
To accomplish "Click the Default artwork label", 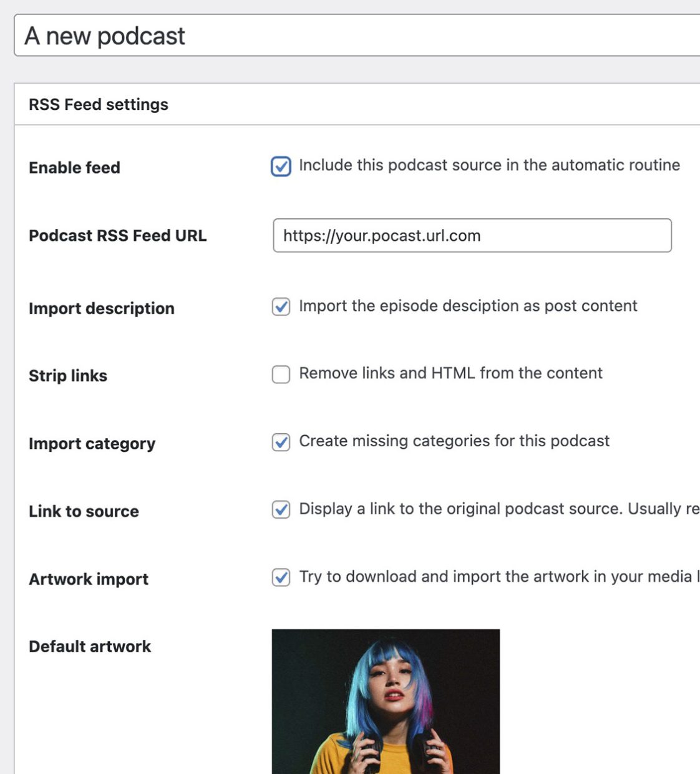I will [89, 646].
